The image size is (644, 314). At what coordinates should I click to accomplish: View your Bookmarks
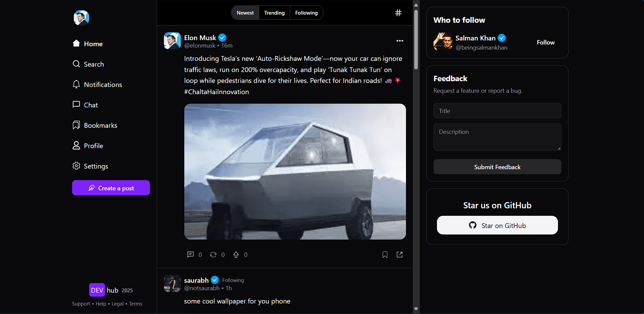(x=100, y=125)
